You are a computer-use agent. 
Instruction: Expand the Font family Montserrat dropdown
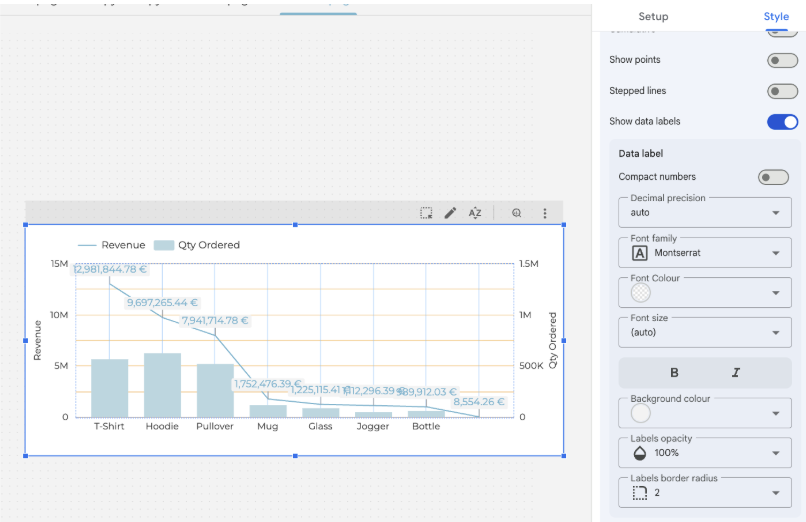(705, 253)
